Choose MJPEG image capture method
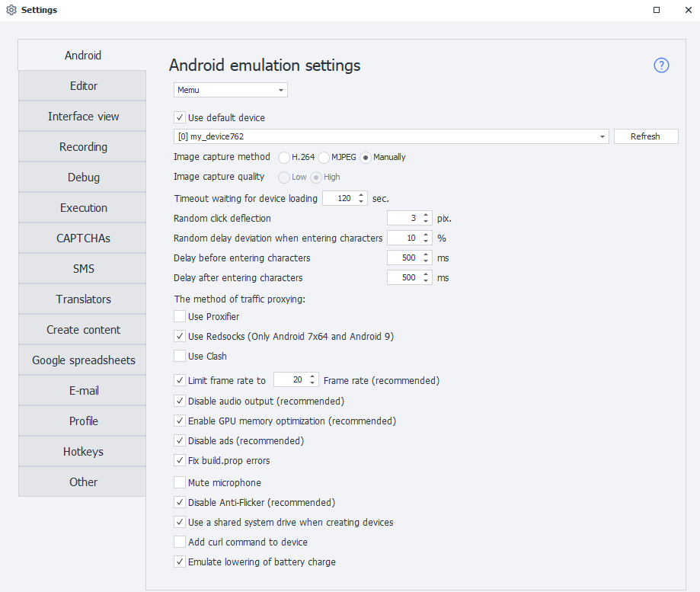This screenshot has width=700, height=592. (324, 158)
